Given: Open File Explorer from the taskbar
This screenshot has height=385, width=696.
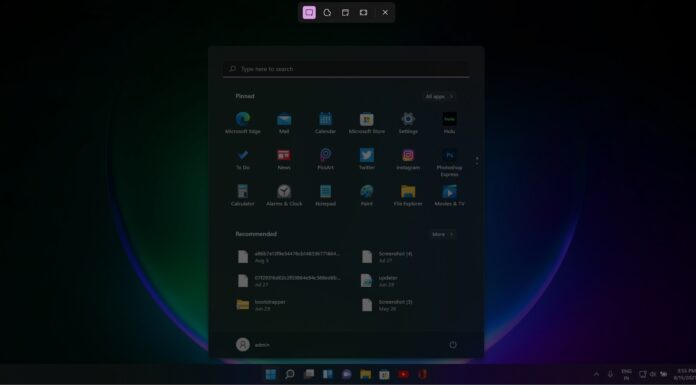Looking at the screenshot, I should click(x=365, y=374).
